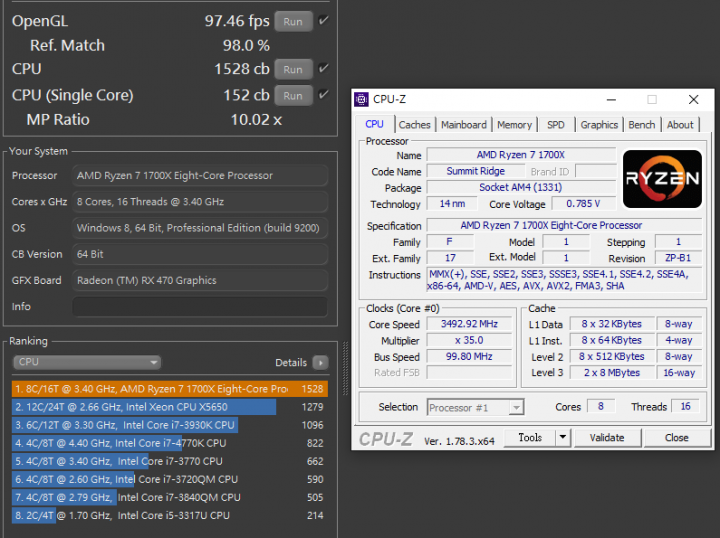The width and height of the screenshot is (720, 538).
Task: Click the Ref. Match 98.0 % value
Action: click(x=246, y=45)
